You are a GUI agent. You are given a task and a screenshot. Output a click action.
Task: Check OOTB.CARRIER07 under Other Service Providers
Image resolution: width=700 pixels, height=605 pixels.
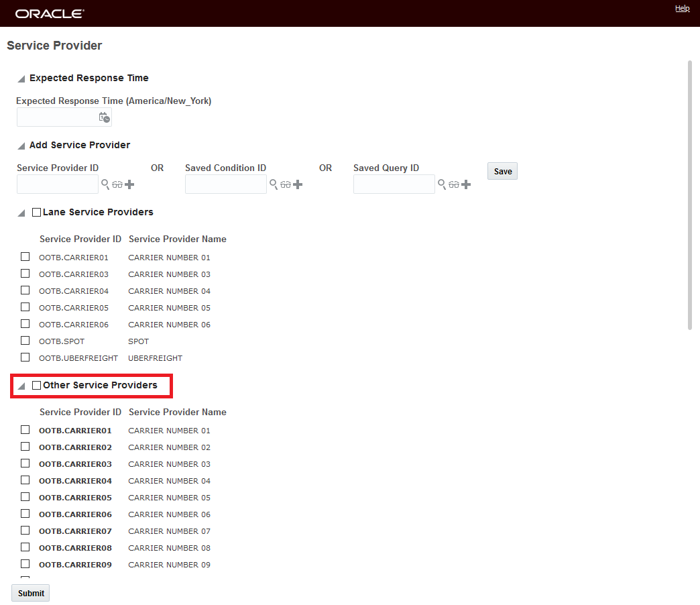tap(25, 530)
